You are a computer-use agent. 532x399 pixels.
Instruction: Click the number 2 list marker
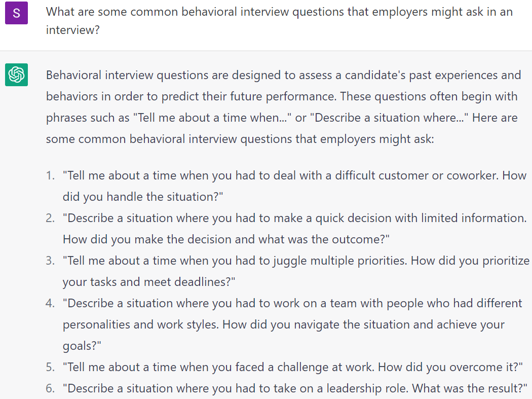(50, 218)
